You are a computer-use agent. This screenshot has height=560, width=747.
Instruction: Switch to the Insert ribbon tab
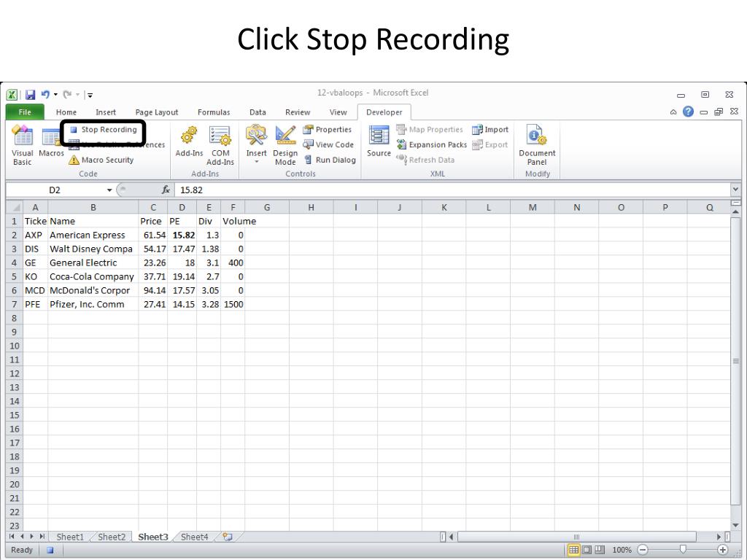[106, 112]
